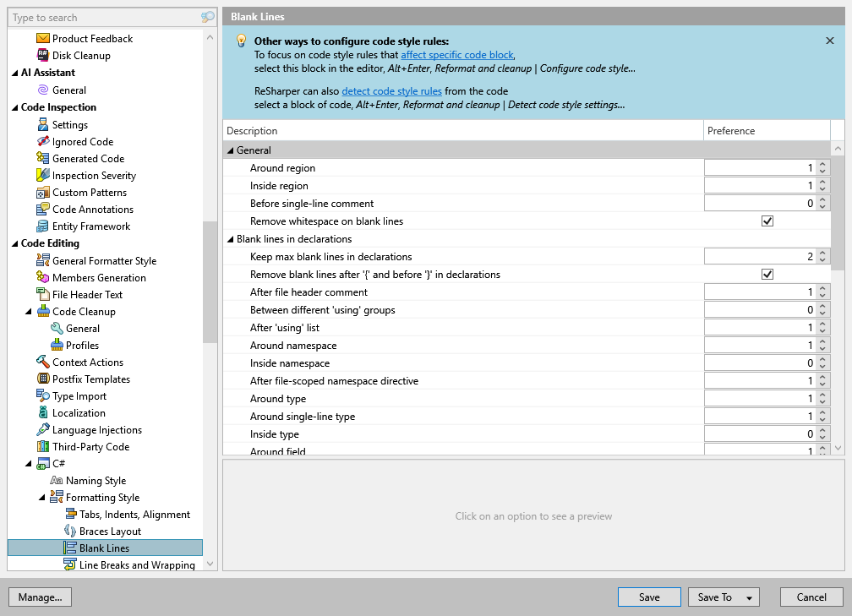
Task: Collapse the General options group
Action: [230, 150]
